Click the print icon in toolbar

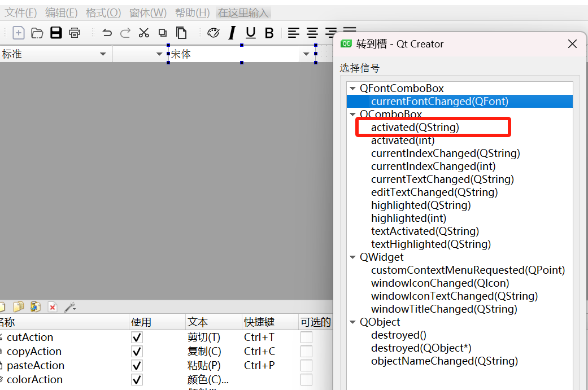75,33
